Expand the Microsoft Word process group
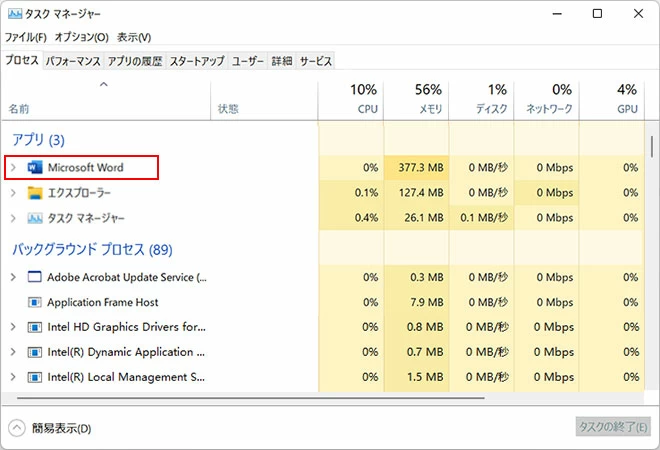The width and height of the screenshot is (660, 450). tap(13, 167)
